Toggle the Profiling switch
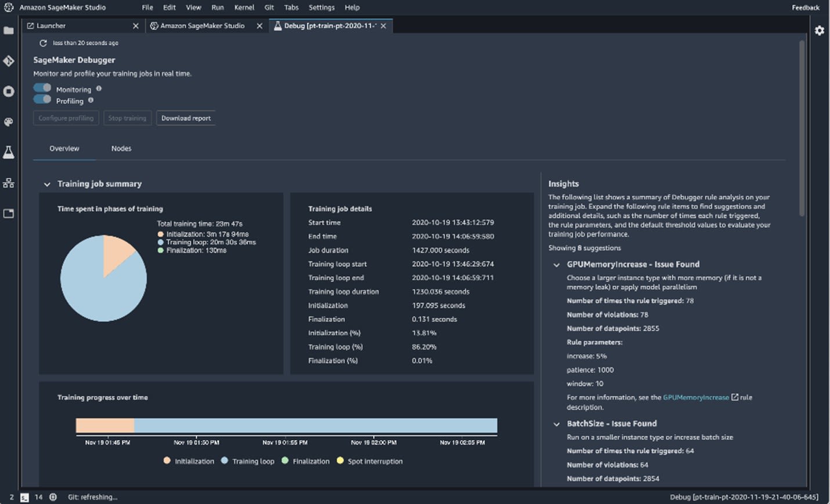The width and height of the screenshot is (830, 504). pos(42,99)
